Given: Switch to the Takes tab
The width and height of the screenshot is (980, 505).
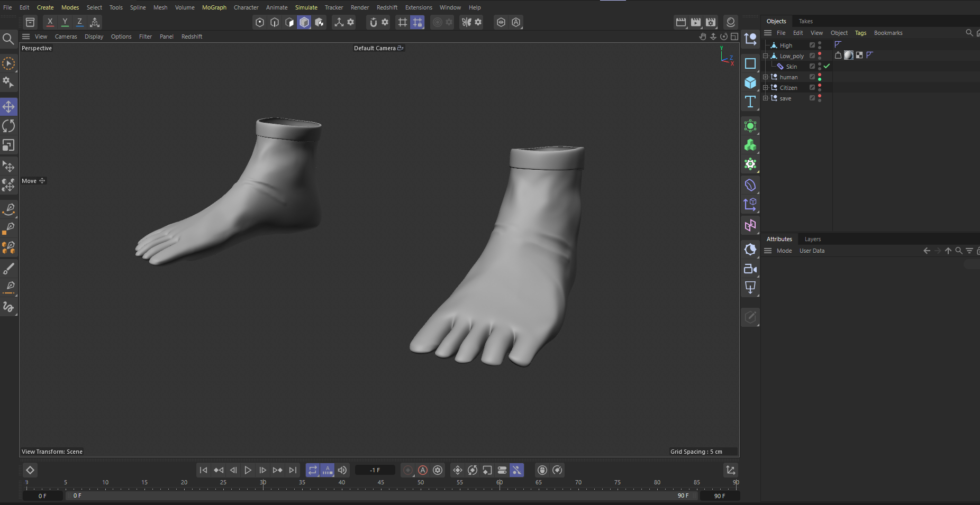Looking at the screenshot, I should click(x=805, y=21).
